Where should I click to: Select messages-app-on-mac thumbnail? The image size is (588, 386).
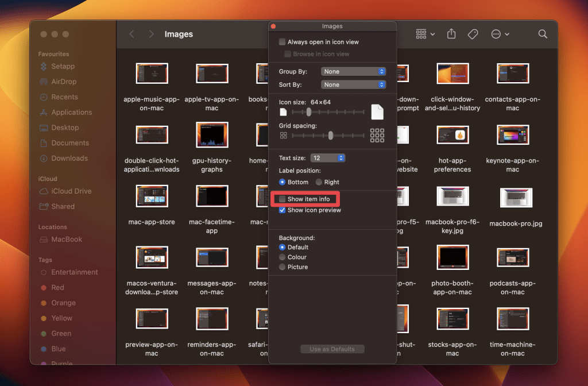212,257
